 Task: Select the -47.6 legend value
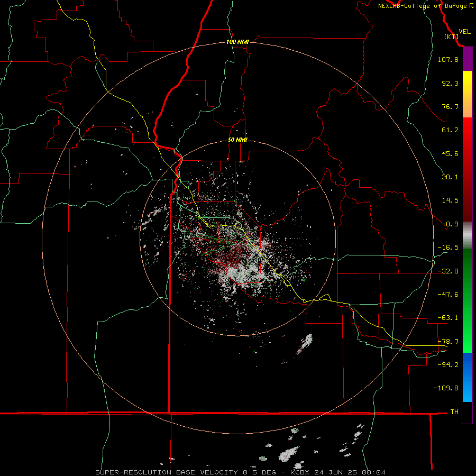coord(448,295)
